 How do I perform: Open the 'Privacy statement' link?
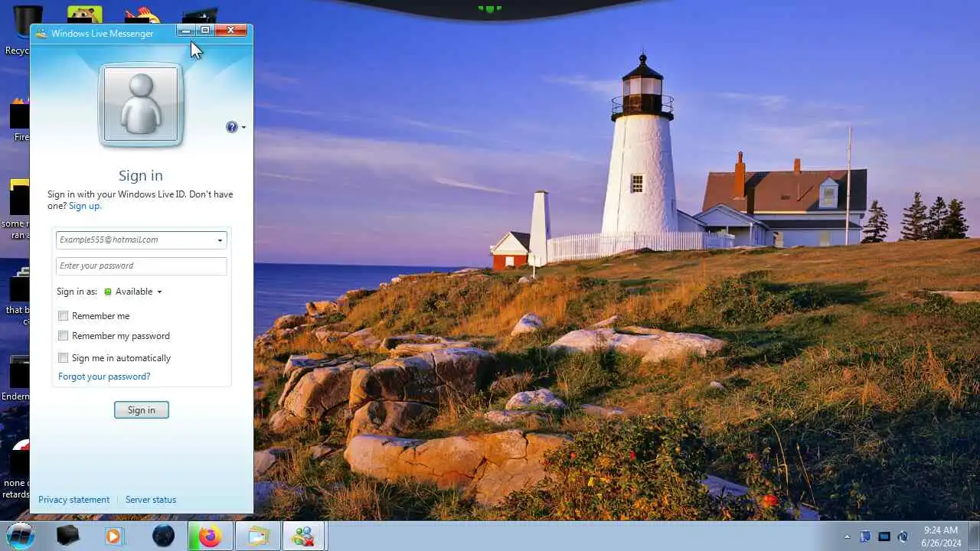click(73, 500)
